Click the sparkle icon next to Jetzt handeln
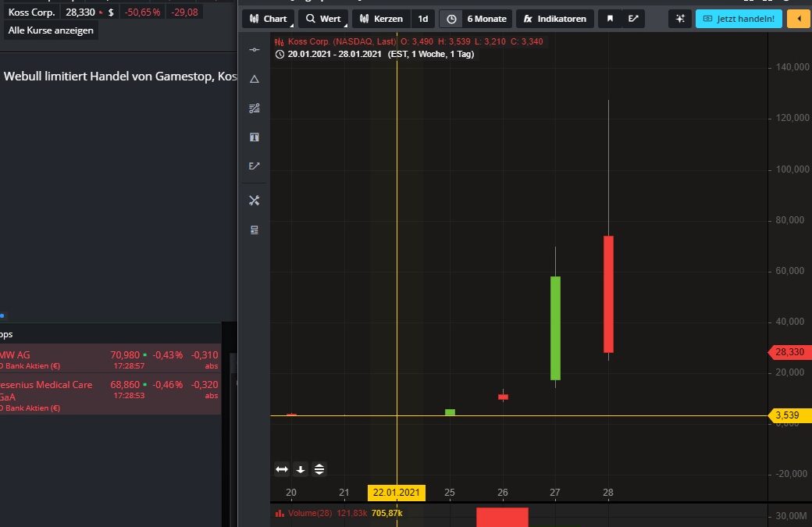This screenshot has width=812, height=527. (679, 19)
